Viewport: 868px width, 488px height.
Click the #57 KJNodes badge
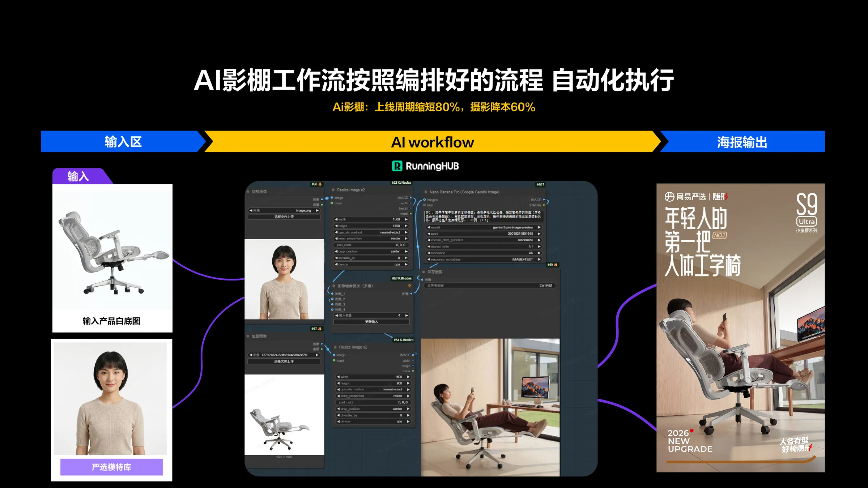401,278
